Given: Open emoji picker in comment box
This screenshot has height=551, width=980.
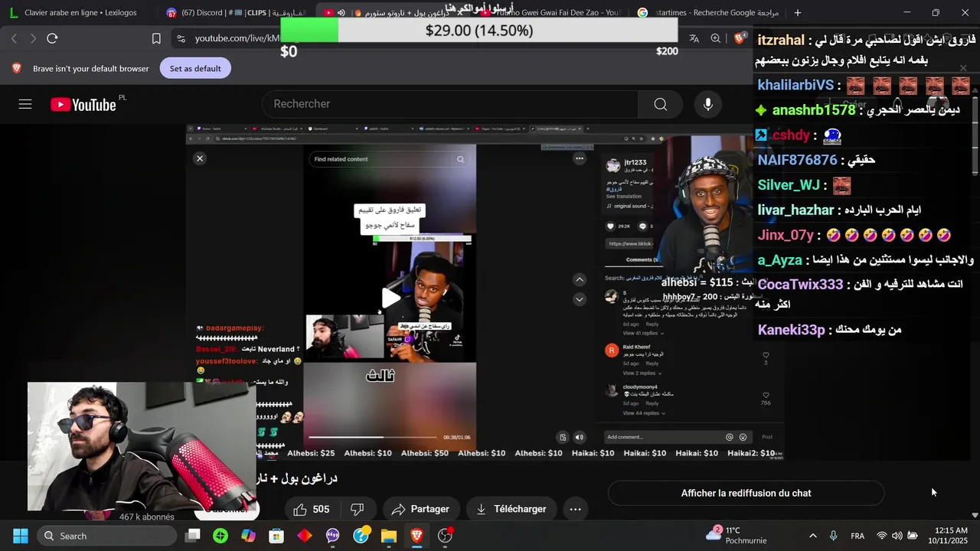Looking at the screenshot, I should pyautogui.click(x=743, y=437).
